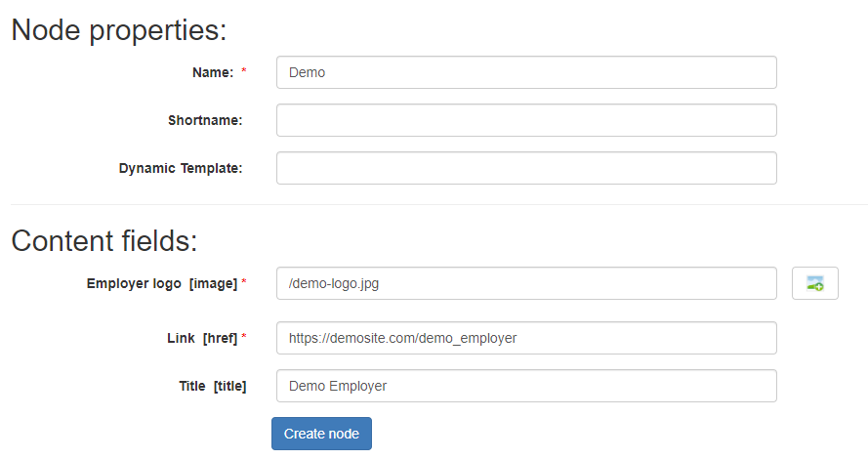The width and height of the screenshot is (868, 459).
Task: Edit the Employer logo field /demo-logo.jpg
Action: tap(526, 283)
